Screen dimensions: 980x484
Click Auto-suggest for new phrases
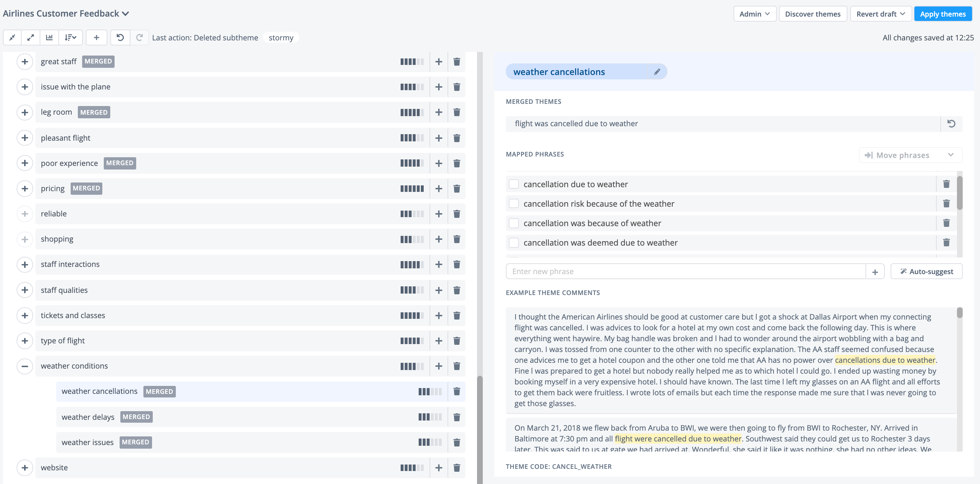927,271
